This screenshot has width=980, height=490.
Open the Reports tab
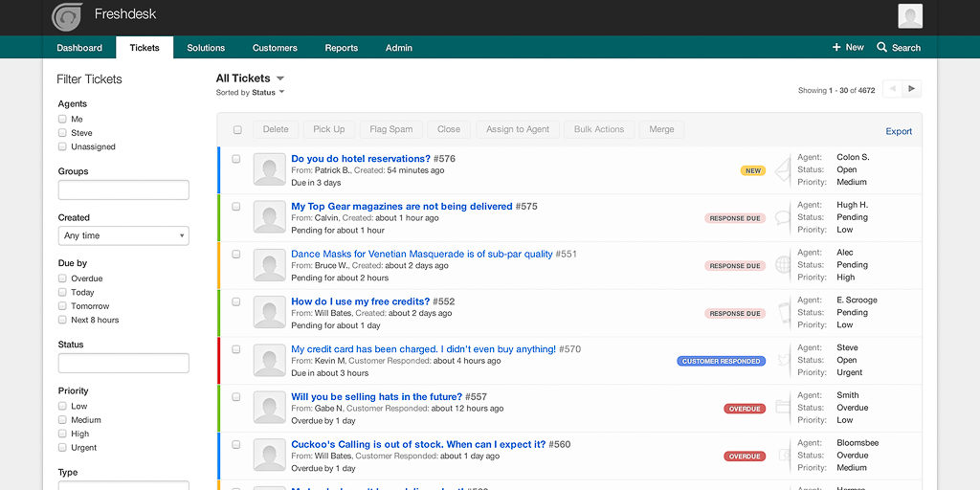342,48
